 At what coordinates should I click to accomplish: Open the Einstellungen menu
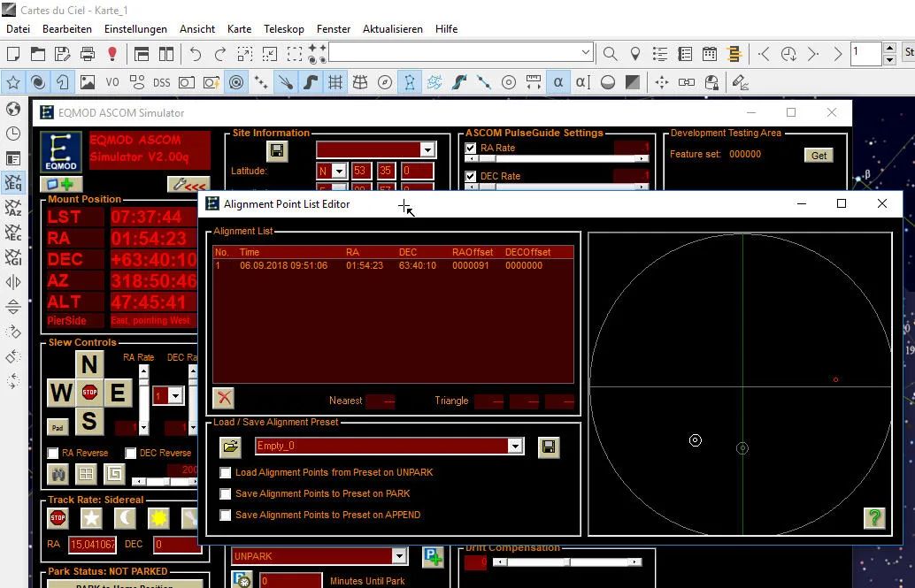pos(135,29)
